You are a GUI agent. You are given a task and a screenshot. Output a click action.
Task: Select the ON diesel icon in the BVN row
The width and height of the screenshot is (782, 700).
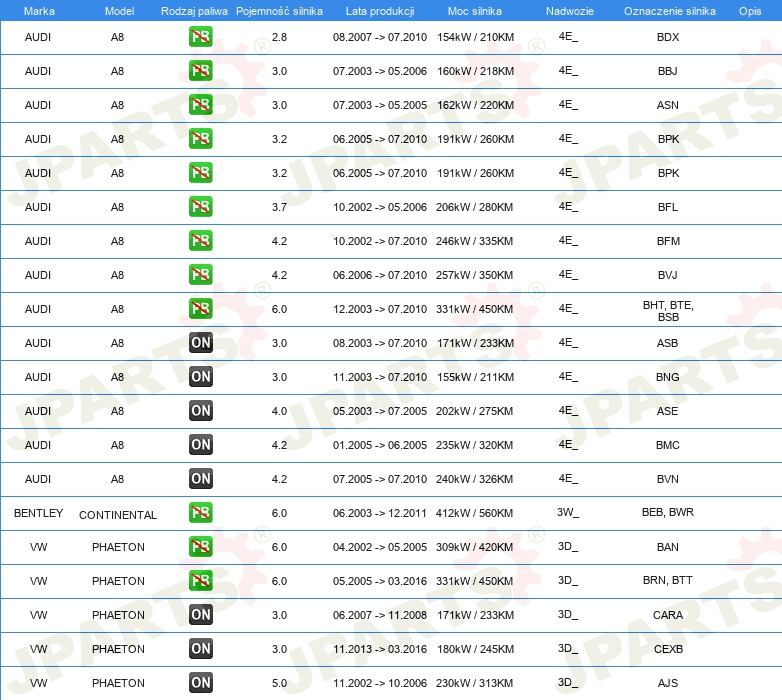200,478
